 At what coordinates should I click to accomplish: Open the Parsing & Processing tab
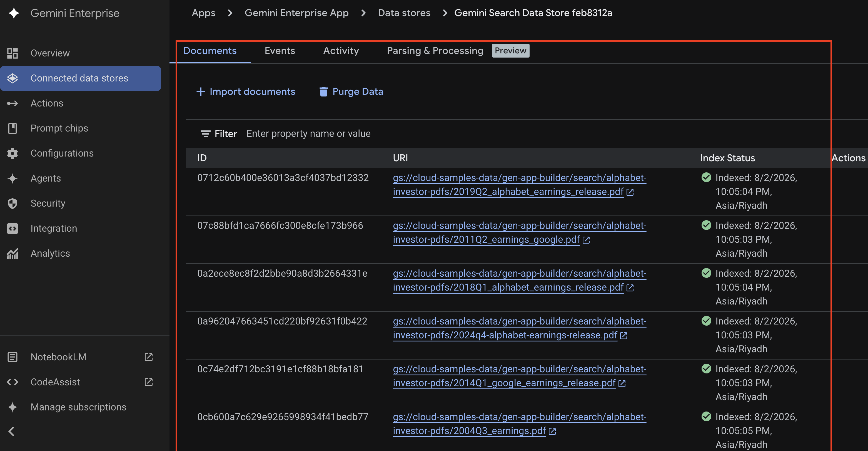pos(435,51)
